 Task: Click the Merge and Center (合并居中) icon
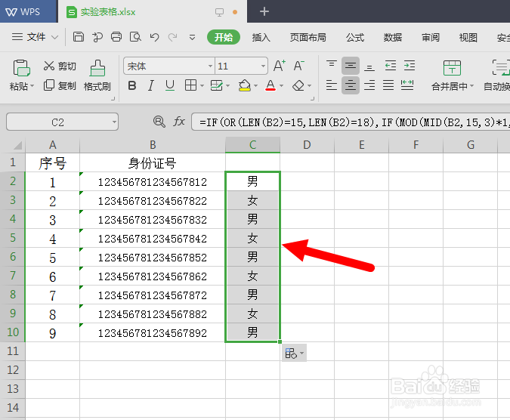452,68
